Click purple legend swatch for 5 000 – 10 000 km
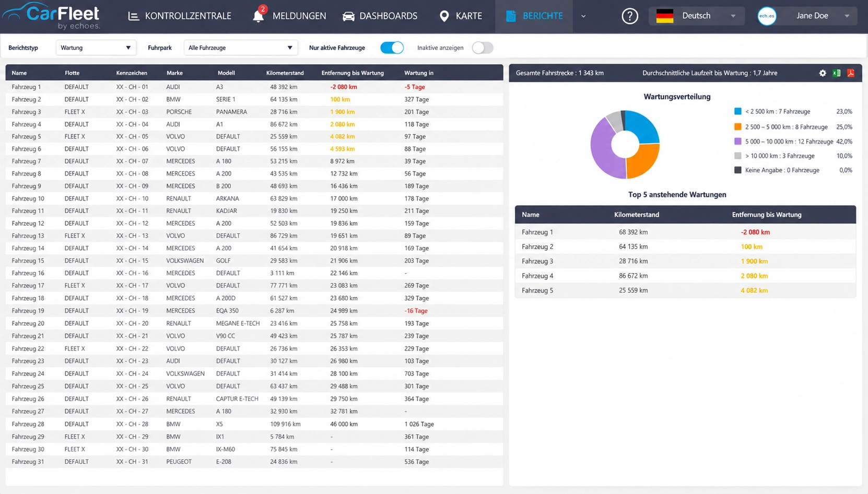868x494 pixels. coord(738,141)
